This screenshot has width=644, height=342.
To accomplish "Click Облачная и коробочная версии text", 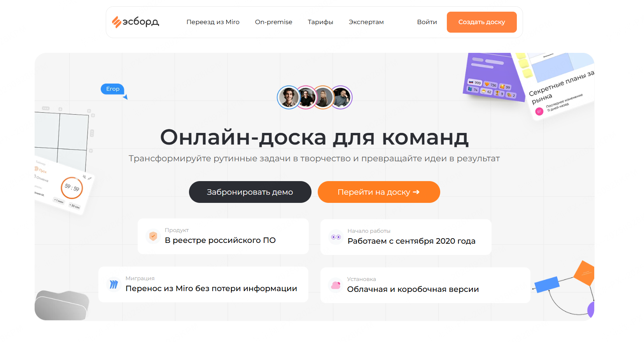I will point(413,289).
